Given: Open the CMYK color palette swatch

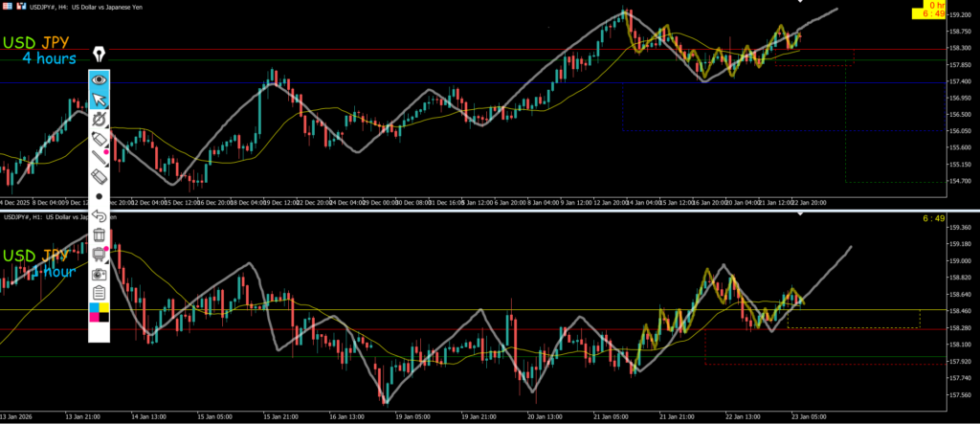Looking at the screenshot, I should click(x=100, y=313).
